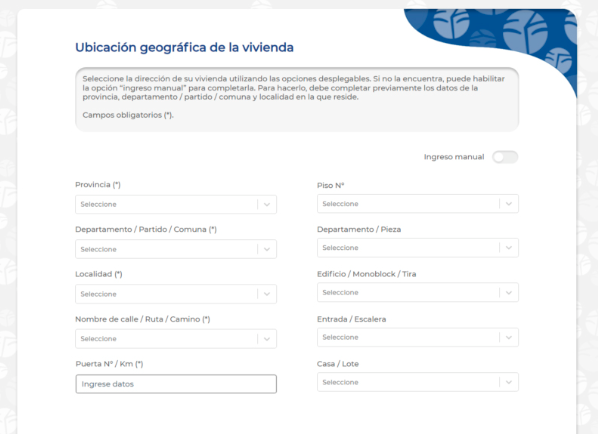Click the 'Piso N°' label
This screenshot has height=435, width=600.
click(330, 185)
